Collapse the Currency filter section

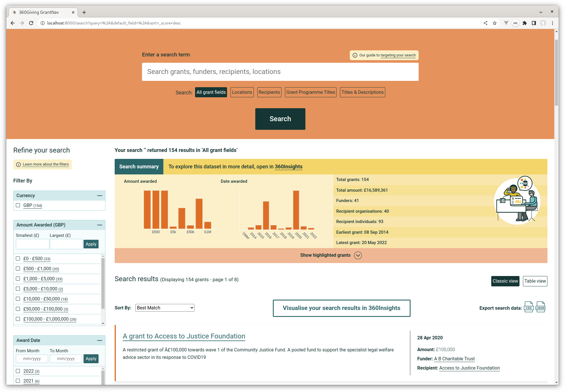click(x=100, y=195)
